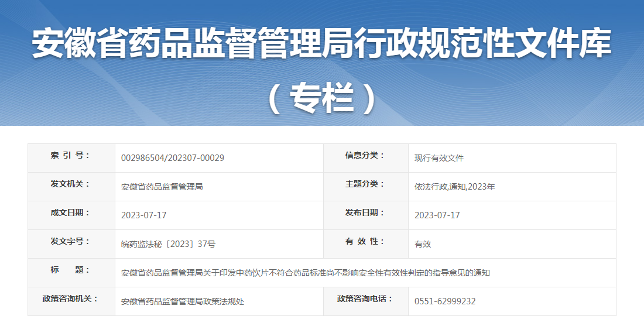Select index number 002986504/202307-00029
This screenshot has height=333, width=644.
tap(173, 158)
